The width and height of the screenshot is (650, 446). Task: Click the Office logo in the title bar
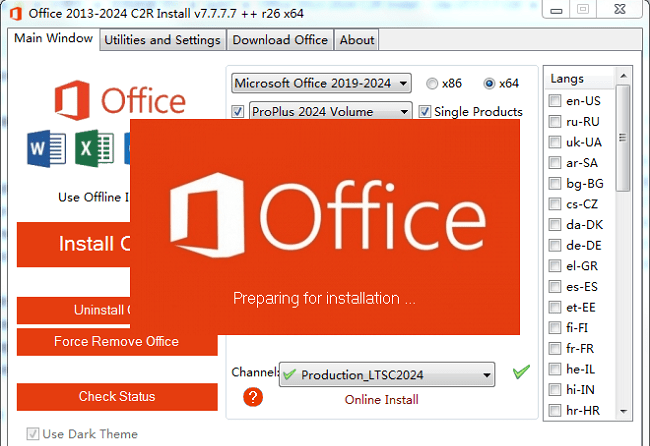click(17, 11)
